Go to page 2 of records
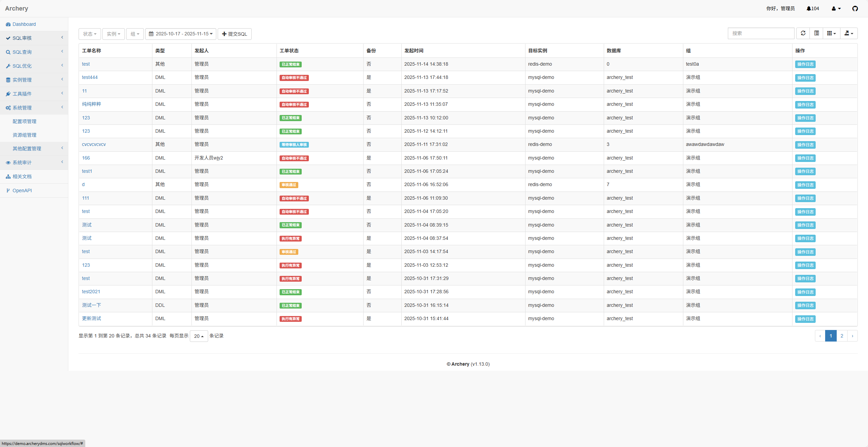The image size is (868, 447). [x=841, y=336]
